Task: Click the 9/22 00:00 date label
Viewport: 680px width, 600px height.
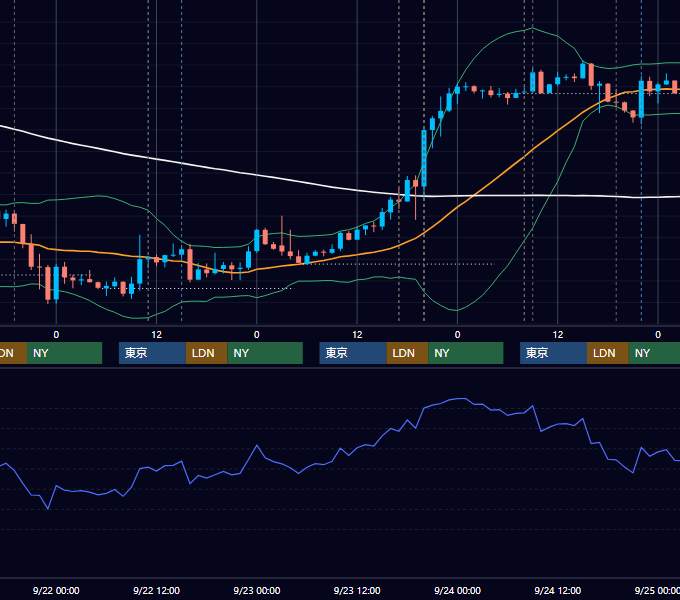Action: click(x=56, y=590)
